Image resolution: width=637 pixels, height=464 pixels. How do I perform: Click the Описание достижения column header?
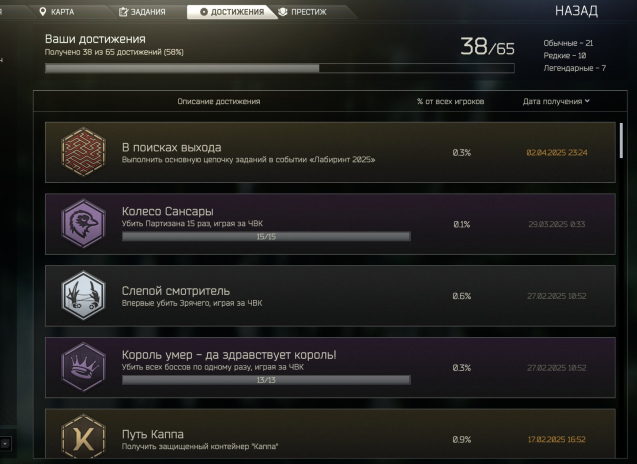pyautogui.click(x=219, y=101)
